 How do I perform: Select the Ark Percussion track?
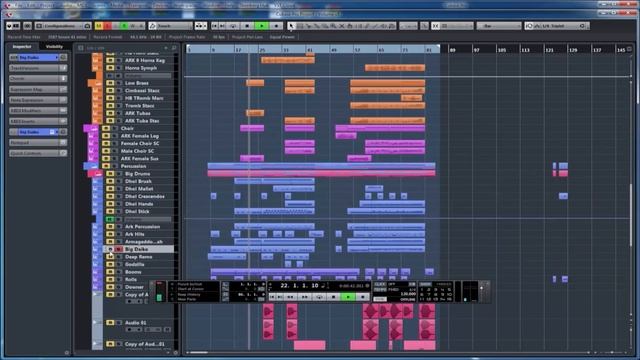[142, 227]
